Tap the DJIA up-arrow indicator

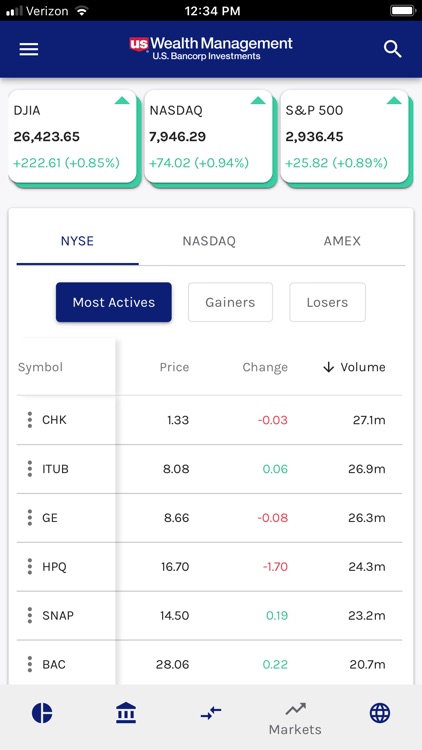click(122, 100)
